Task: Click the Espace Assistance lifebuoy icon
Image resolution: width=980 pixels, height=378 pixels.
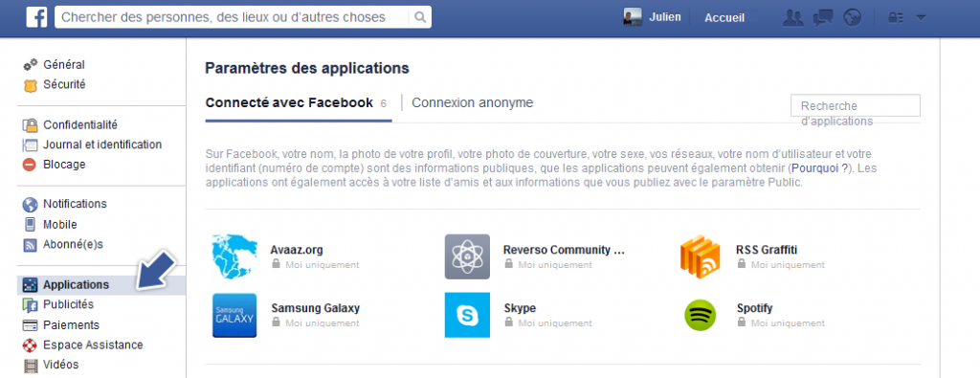Action: coord(30,345)
